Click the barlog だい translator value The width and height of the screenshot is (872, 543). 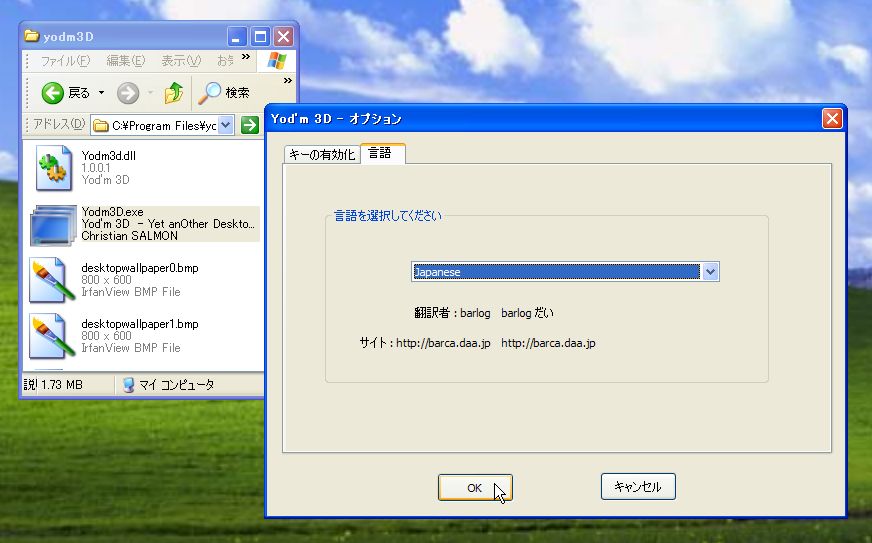(527, 313)
